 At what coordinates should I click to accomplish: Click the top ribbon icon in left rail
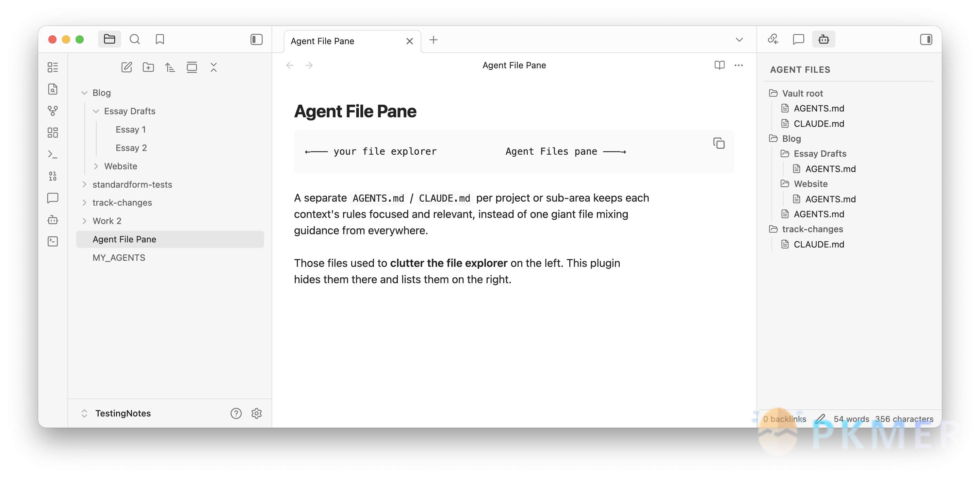coord(52,67)
